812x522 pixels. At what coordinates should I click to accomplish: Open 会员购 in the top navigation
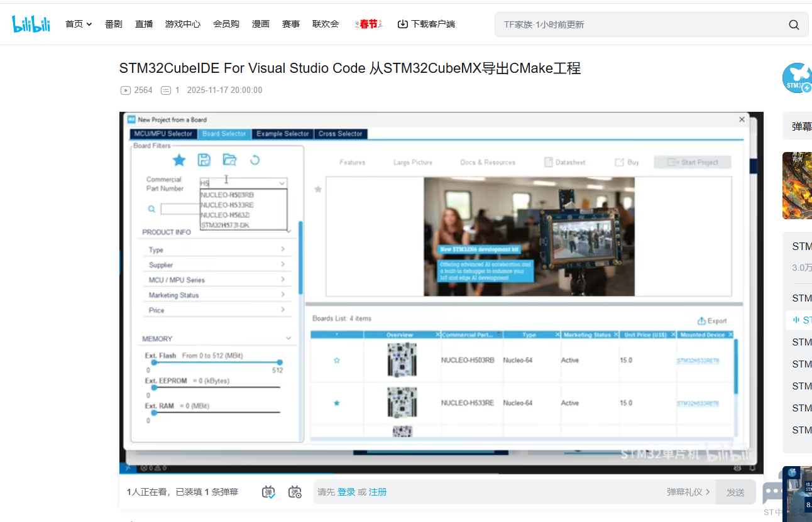226,24
